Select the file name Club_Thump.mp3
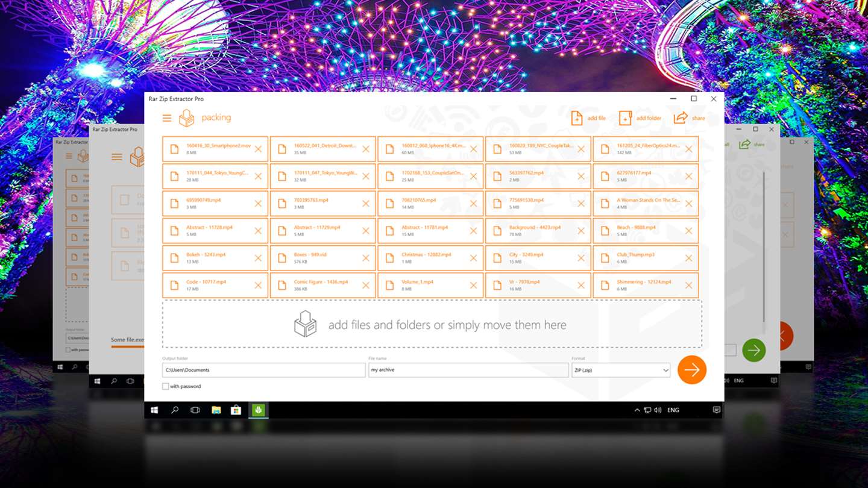The height and width of the screenshot is (488, 868). click(x=635, y=255)
